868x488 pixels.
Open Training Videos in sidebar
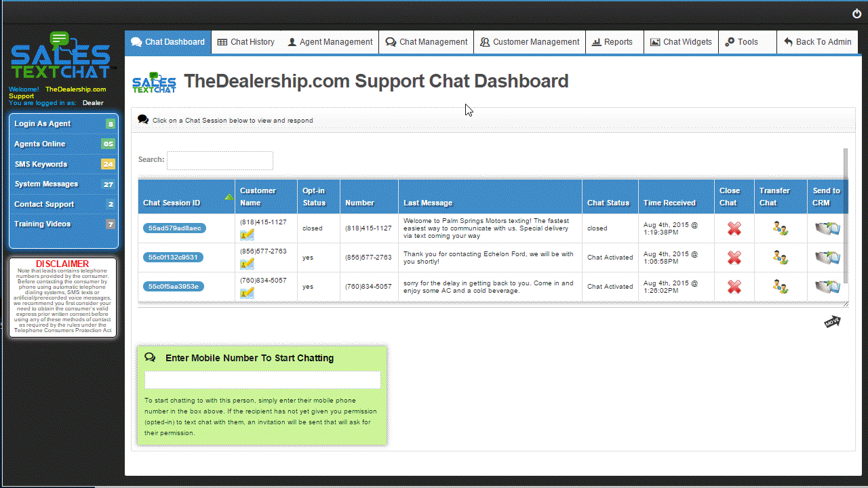coord(63,224)
